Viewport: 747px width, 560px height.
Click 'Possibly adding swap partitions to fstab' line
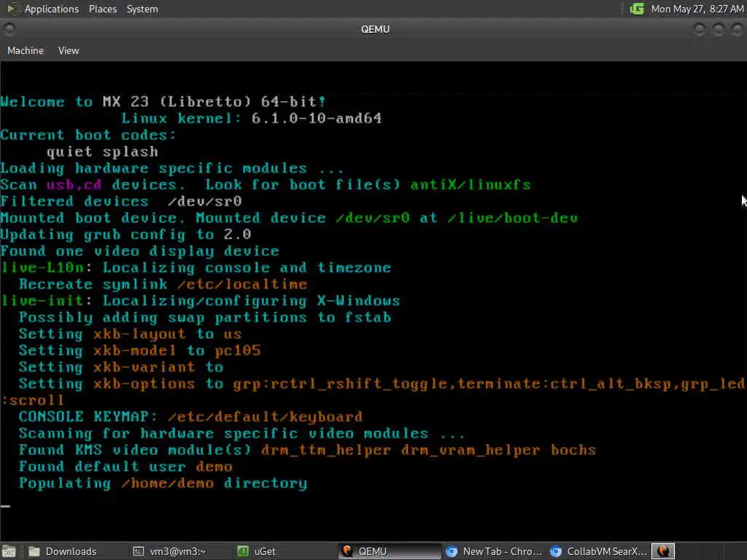[x=205, y=318]
